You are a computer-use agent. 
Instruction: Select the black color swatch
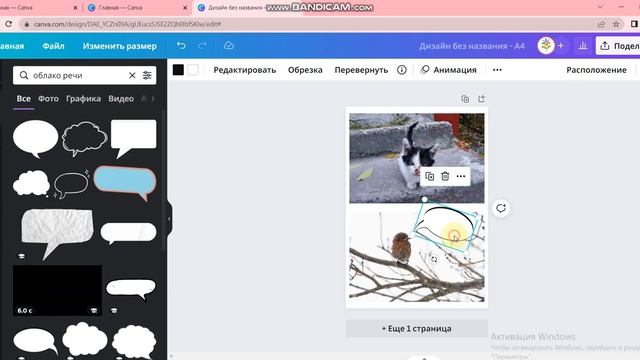pyautogui.click(x=178, y=70)
